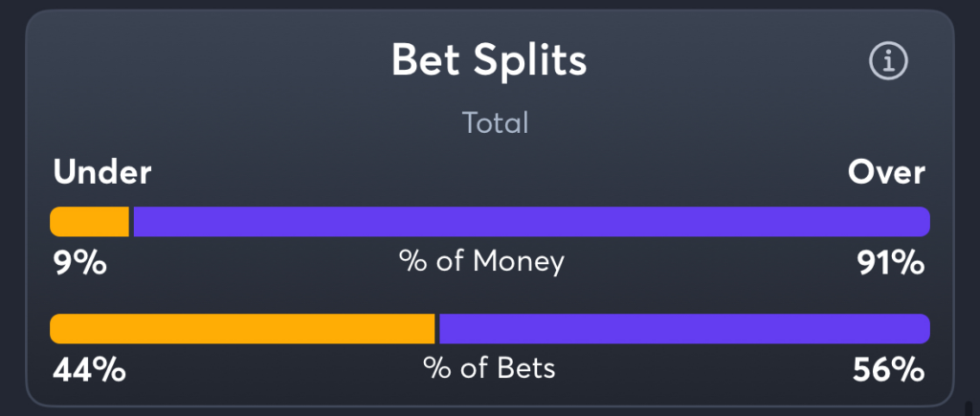This screenshot has width=980, height=416.
Task: Select the 9% money value
Action: tap(78, 262)
